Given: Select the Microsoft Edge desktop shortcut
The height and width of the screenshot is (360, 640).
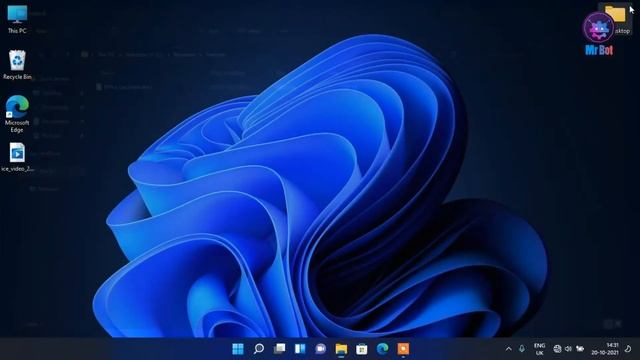Looking at the screenshot, I should point(17,114).
